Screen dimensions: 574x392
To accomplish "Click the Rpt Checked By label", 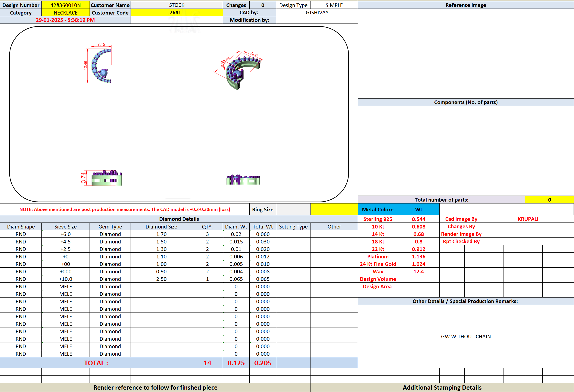I will [x=461, y=242].
